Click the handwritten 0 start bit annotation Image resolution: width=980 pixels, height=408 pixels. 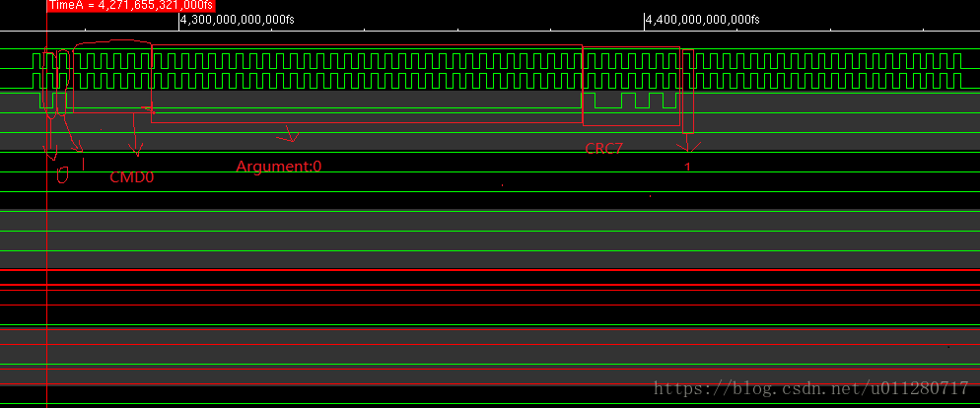pos(62,176)
